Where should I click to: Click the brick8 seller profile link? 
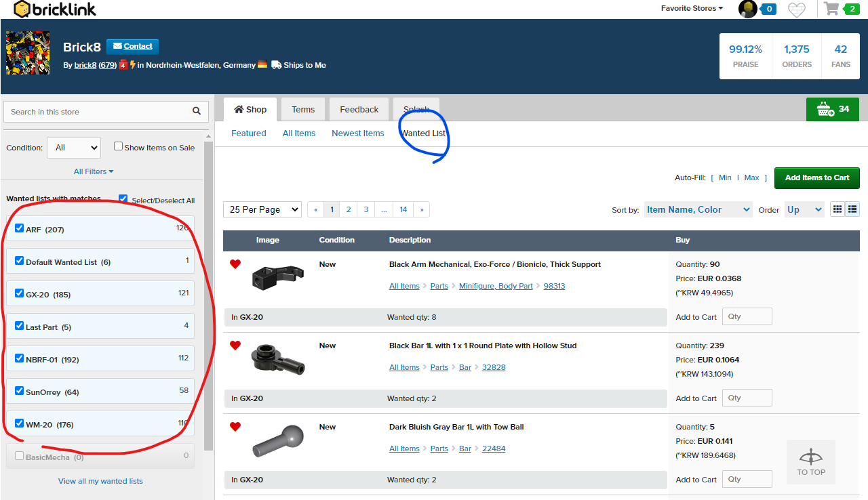point(85,65)
